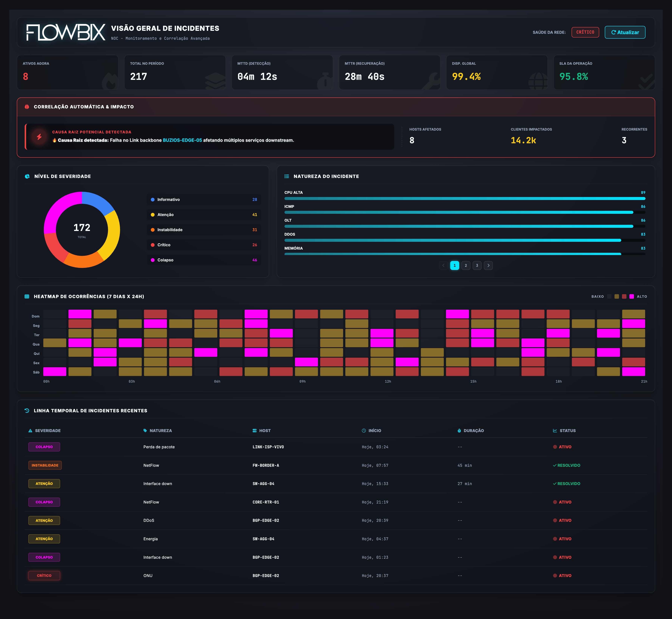Screen dimensions: 672x619
Task: Toggle the Colapso severity legend entry
Action: 204,260
